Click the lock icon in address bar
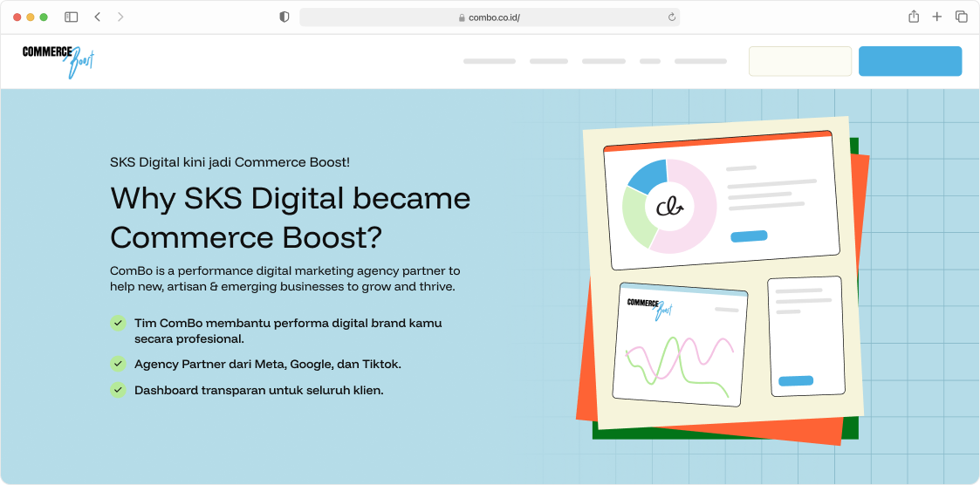This screenshot has width=980, height=485. (462, 17)
